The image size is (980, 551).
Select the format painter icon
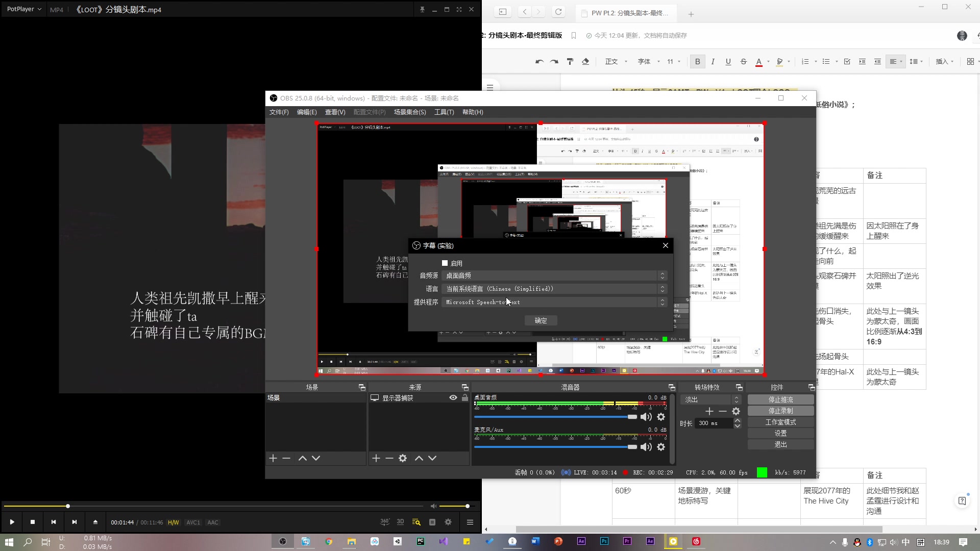point(570,62)
